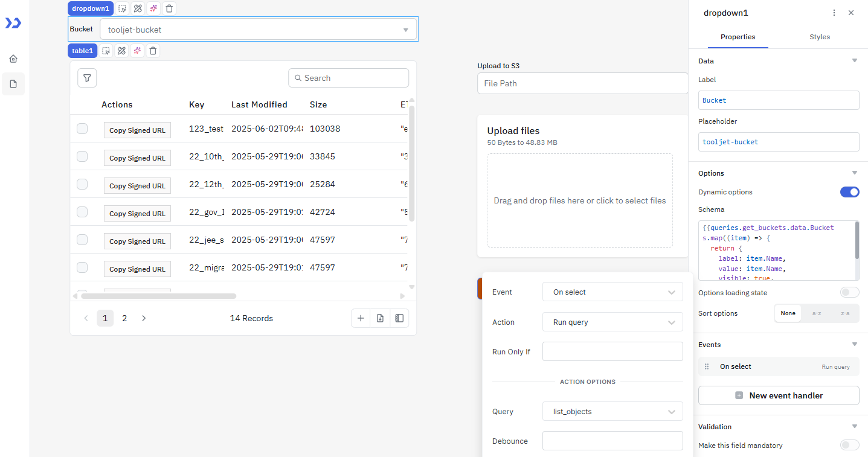Open the Bucket dropdown showing tooljet-bucket

(x=258, y=30)
